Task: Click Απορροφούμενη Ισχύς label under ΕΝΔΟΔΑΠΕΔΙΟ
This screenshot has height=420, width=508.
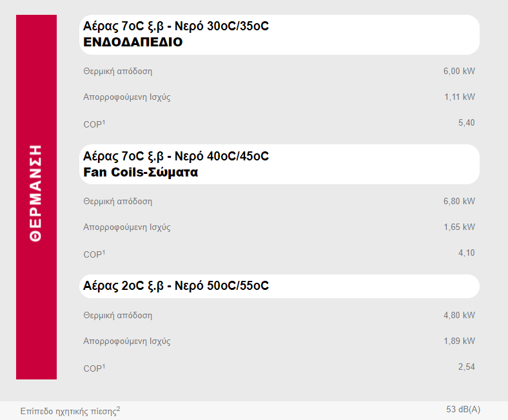Action: [126, 97]
